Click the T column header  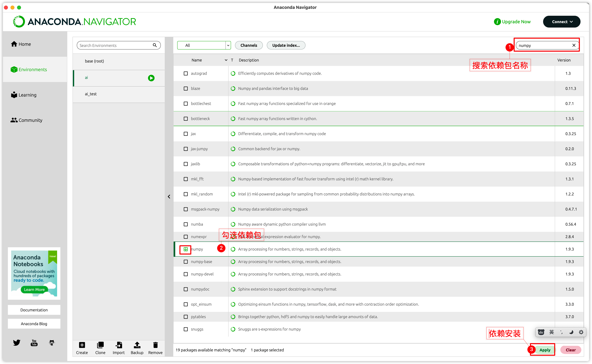(x=232, y=60)
